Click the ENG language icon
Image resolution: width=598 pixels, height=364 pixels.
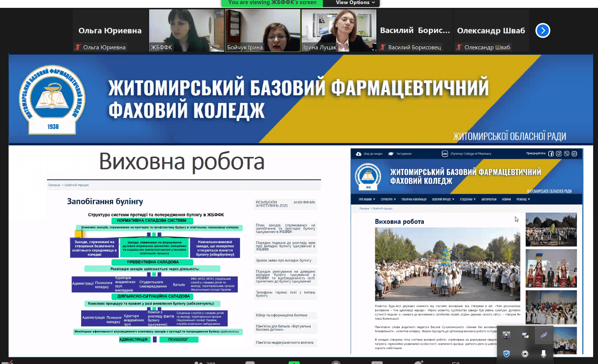(445, 154)
